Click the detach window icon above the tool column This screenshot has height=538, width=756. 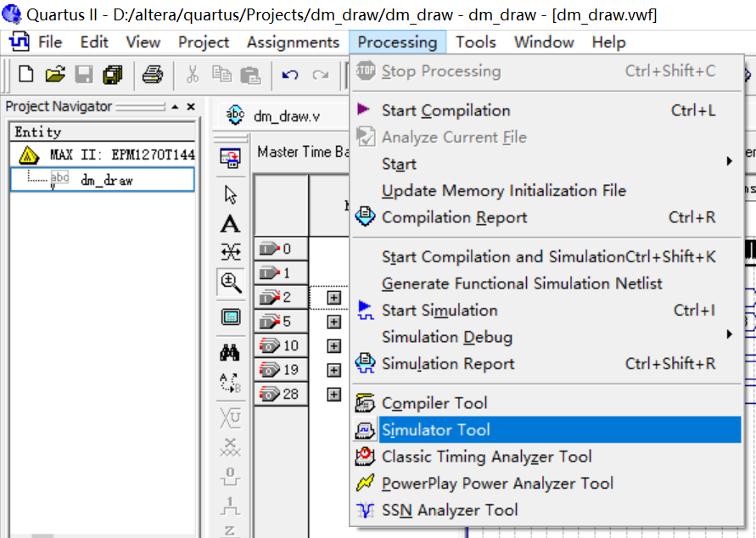231,158
